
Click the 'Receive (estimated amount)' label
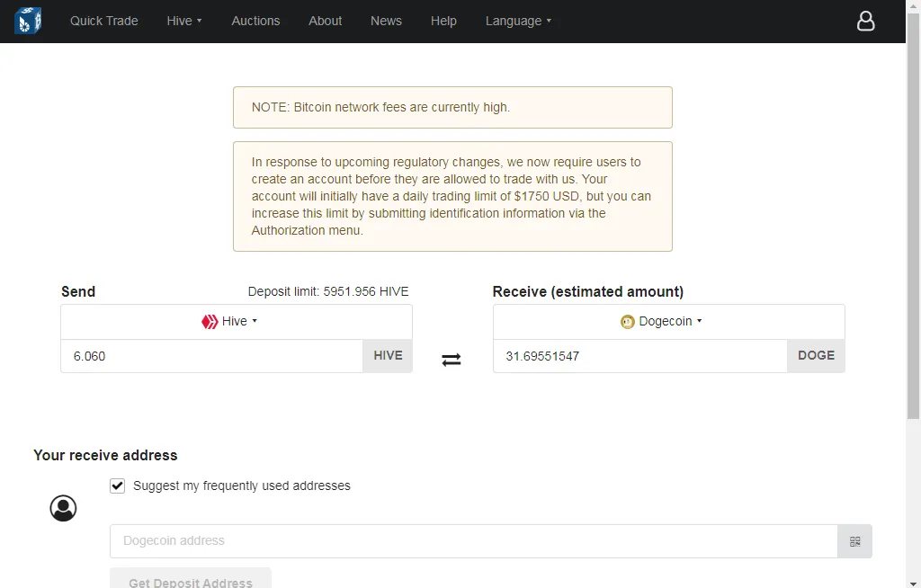pyautogui.click(x=588, y=291)
